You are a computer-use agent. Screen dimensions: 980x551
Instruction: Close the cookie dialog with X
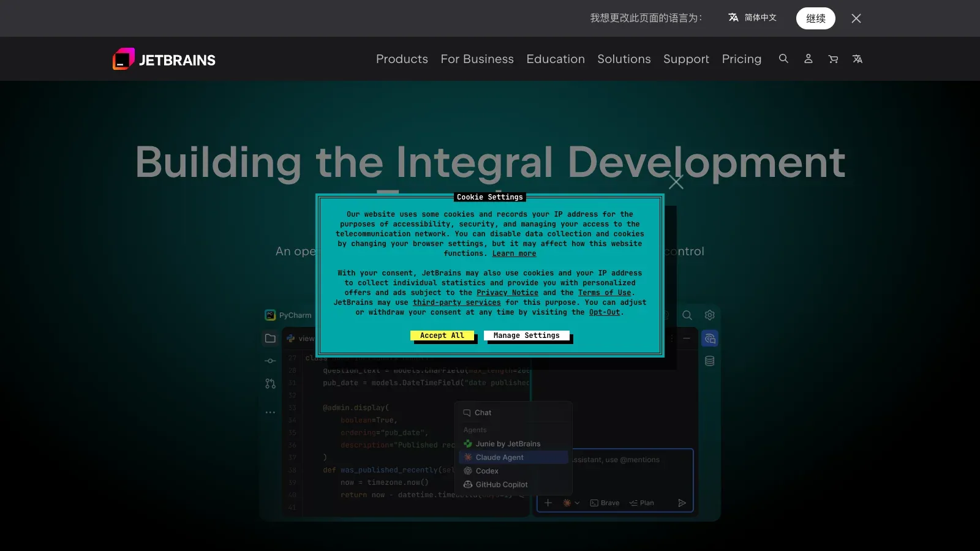[676, 182]
